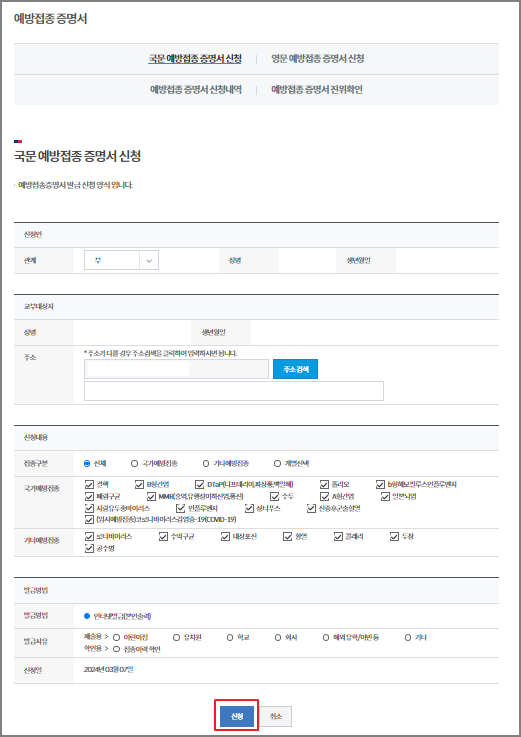Viewport: 521px width, 737px height.
Task: Select the 전체 vaccination type radio
Action: tap(87, 463)
